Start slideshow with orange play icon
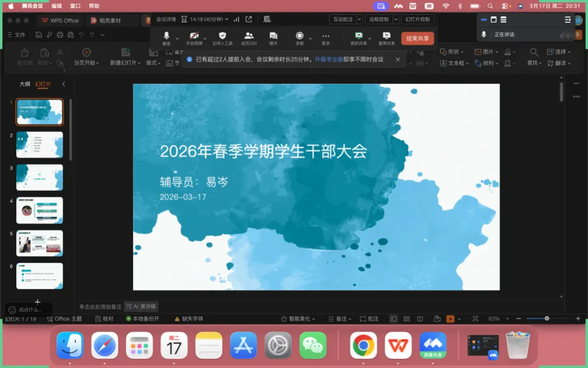Viewport: 588px width, 368px height. point(450,319)
